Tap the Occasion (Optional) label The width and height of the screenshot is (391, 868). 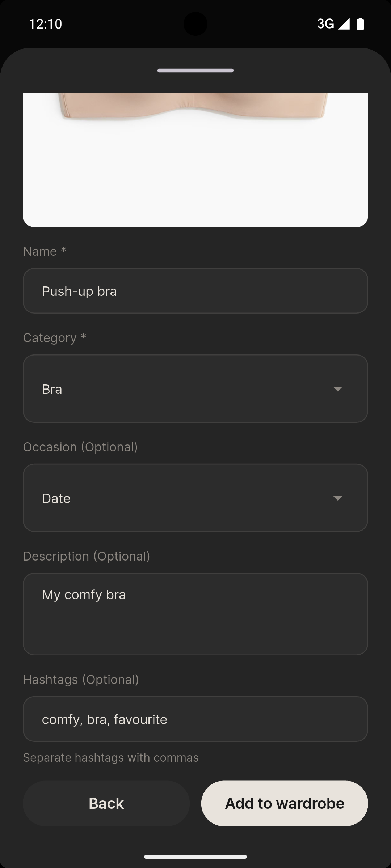[x=80, y=447]
